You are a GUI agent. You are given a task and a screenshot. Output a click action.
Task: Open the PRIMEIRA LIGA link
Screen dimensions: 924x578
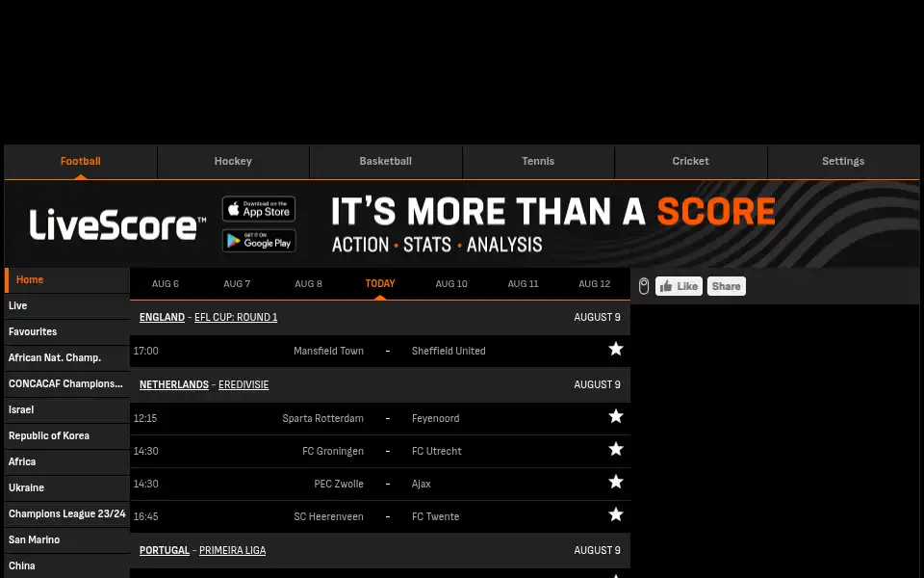[x=232, y=550]
